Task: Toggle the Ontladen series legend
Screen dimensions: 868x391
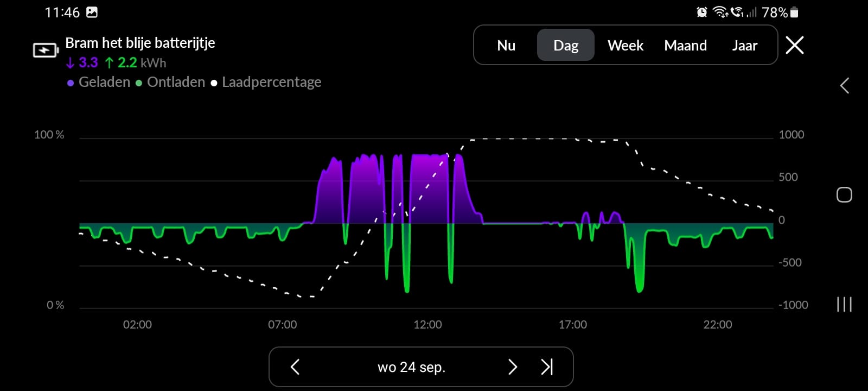Action: [x=170, y=82]
